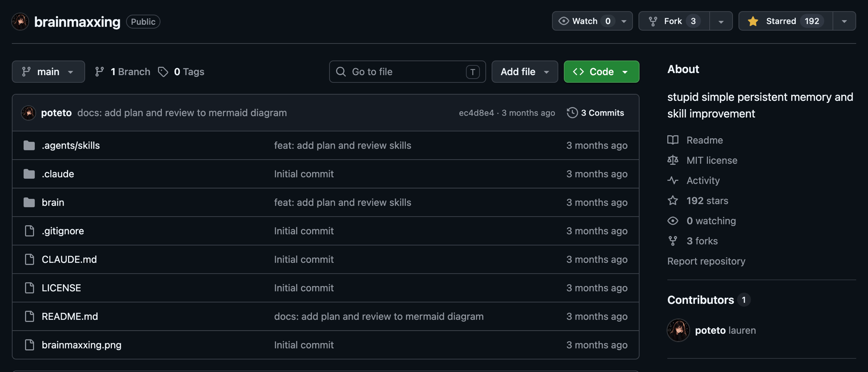868x372 pixels.
Task: Click poteto's avatar in the latest commit row
Action: tap(29, 113)
